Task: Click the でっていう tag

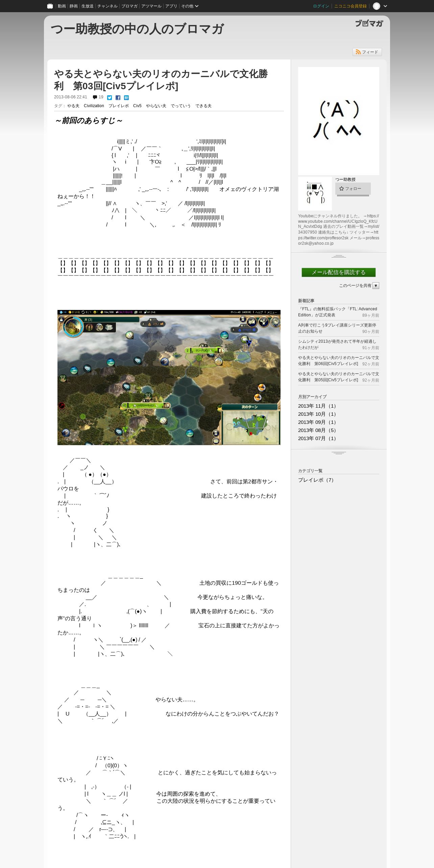Action: [x=181, y=106]
